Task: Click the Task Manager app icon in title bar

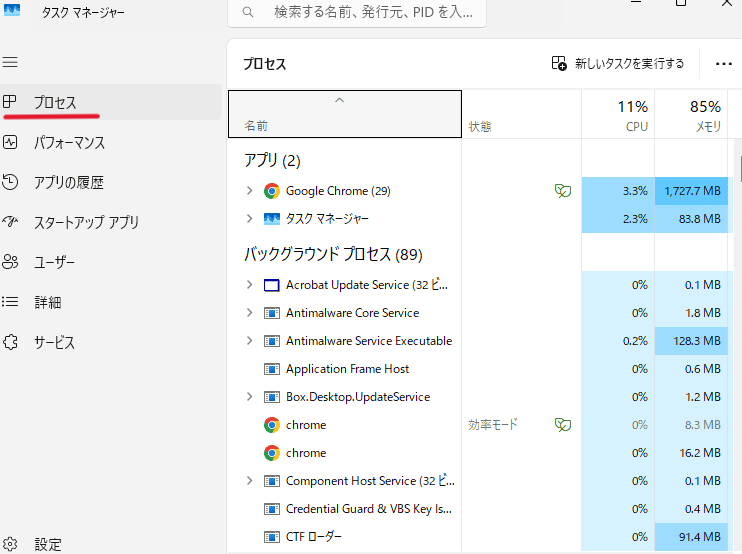Action: click(x=11, y=10)
